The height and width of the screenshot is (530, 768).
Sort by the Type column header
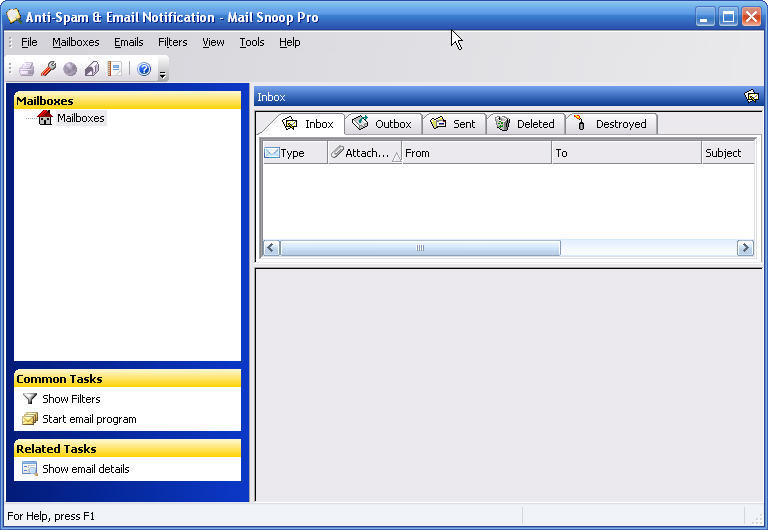coord(295,153)
